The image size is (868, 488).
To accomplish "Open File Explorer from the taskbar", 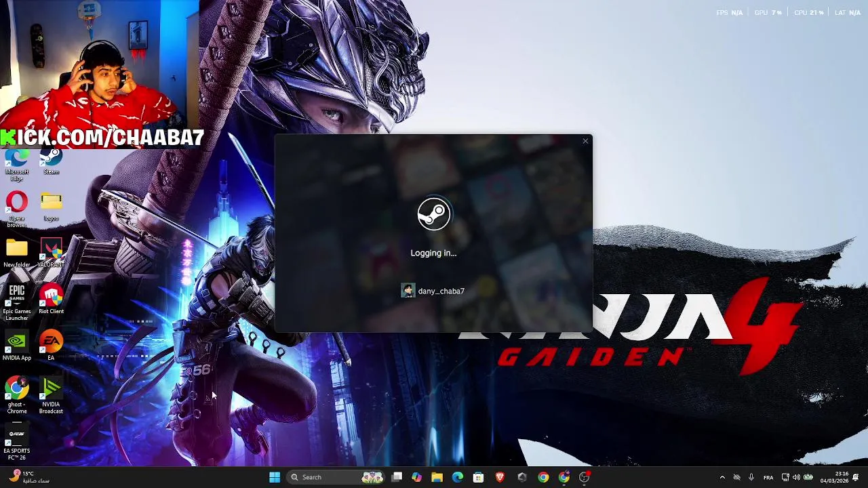I will [x=437, y=477].
